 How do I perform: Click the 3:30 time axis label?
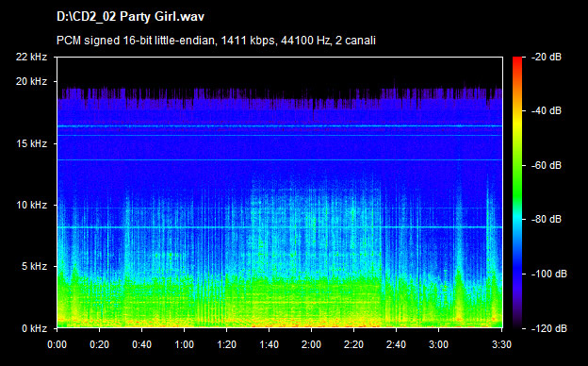(x=501, y=344)
